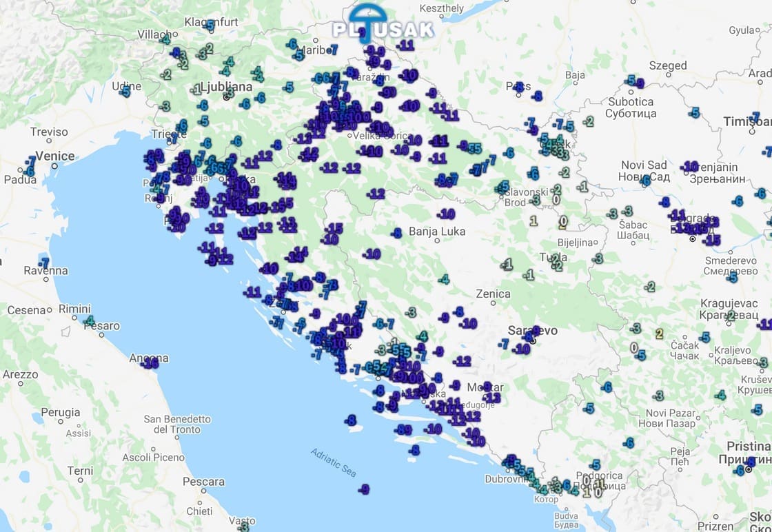This screenshot has width=772, height=532.
Task: Click the yellow 2 marker near Čačak
Action: [660, 334]
